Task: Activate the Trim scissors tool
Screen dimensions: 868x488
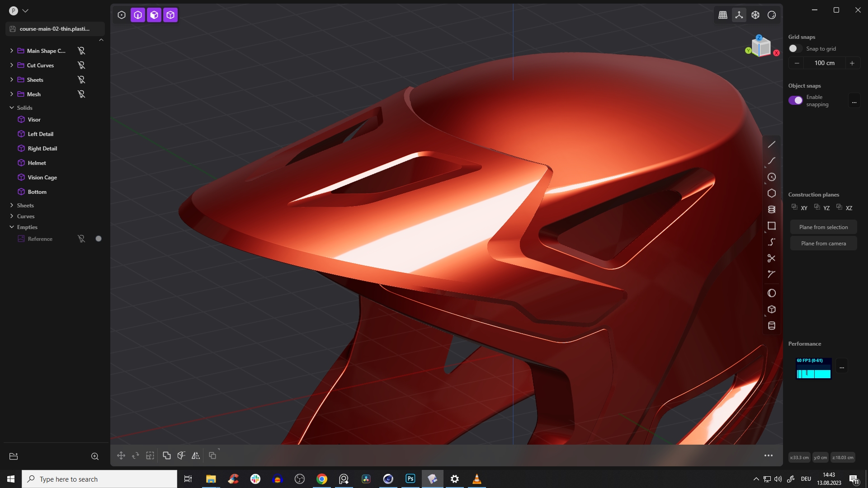Action: [772, 258]
